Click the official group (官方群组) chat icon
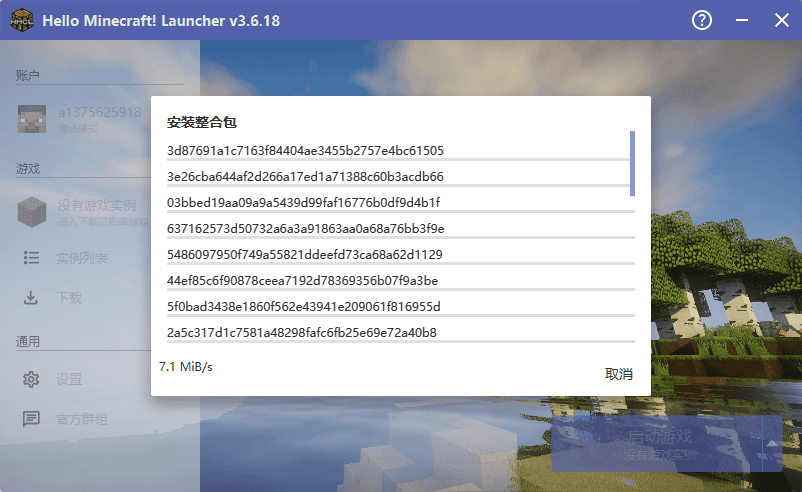The width and height of the screenshot is (802, 492). [x=32, y=419]
